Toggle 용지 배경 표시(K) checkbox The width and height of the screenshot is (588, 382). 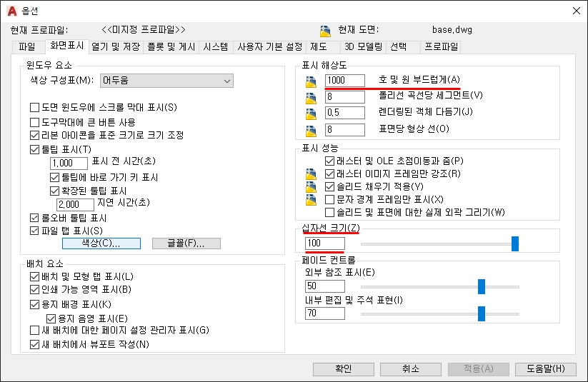[34, 304]
